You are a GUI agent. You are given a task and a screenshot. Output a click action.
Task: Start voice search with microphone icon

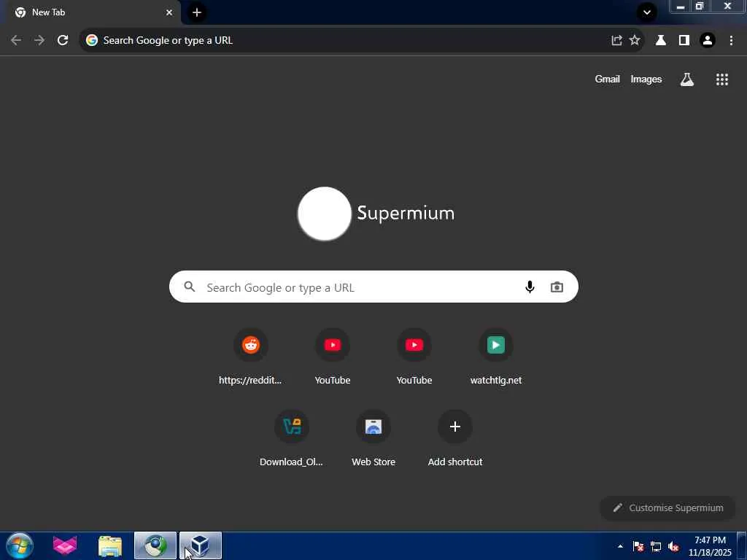tap(530, 287)
